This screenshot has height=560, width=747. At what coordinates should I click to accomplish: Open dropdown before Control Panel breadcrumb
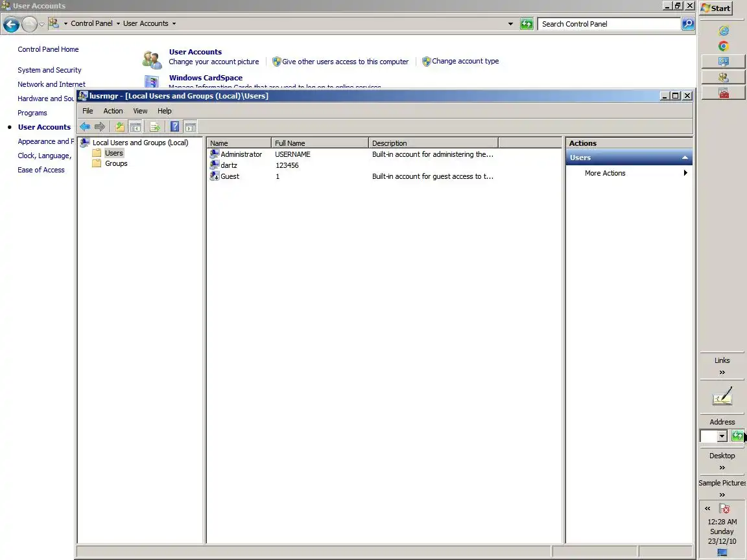point(65,23)
